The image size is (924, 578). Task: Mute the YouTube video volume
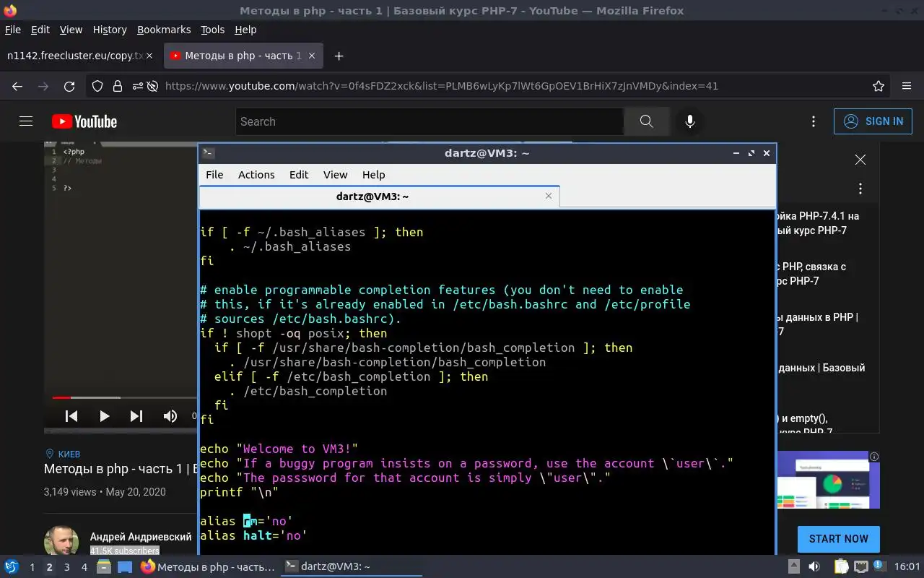click(170, 415)
